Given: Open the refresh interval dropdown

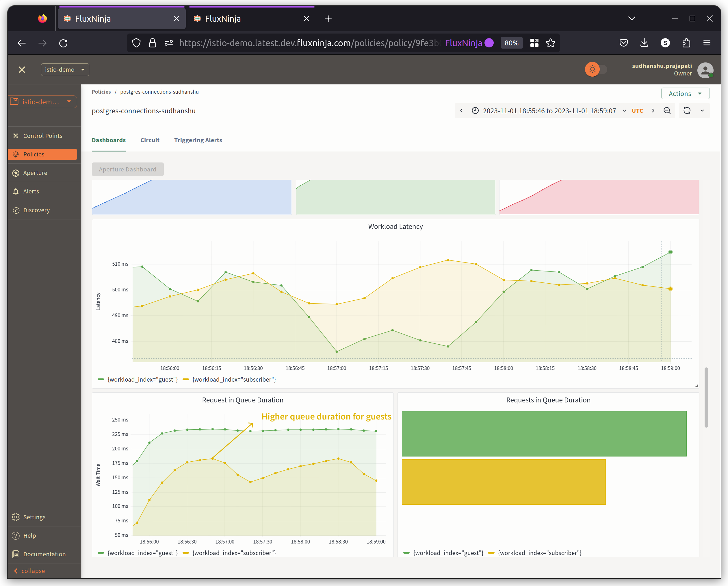Looking at the screenshot, I should point(702,111).
